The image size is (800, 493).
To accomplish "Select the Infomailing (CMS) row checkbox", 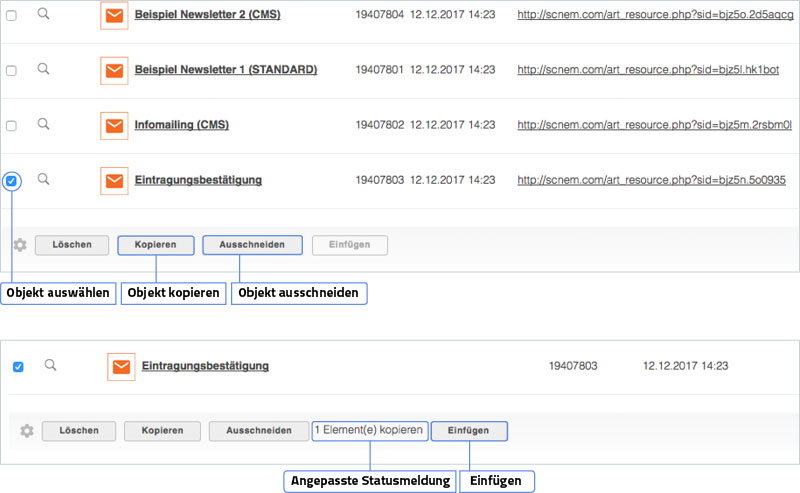I will click(11, 126).
